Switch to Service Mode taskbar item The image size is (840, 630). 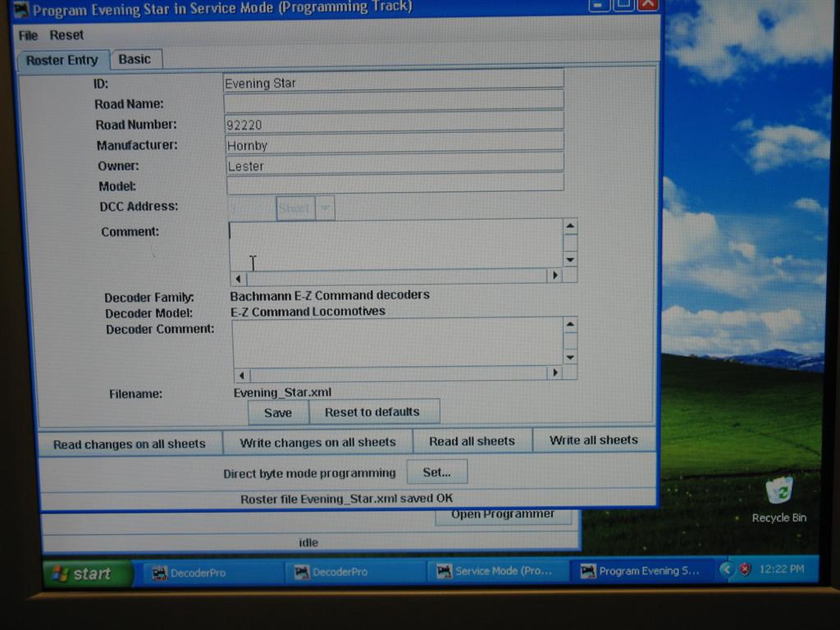(497, 571)
